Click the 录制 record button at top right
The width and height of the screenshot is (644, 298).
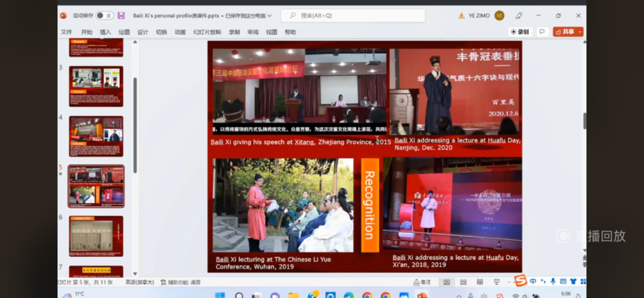[x=521, y=32]
